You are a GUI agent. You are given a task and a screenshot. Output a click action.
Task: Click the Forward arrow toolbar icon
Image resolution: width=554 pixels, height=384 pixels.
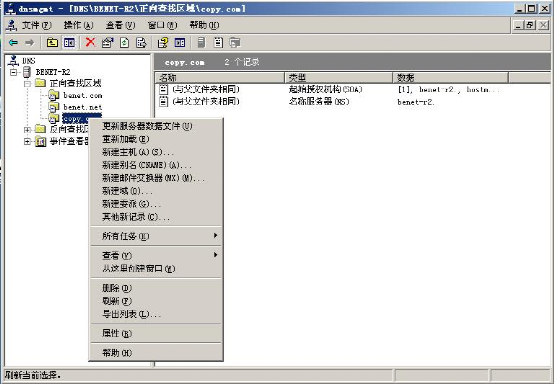30,43
